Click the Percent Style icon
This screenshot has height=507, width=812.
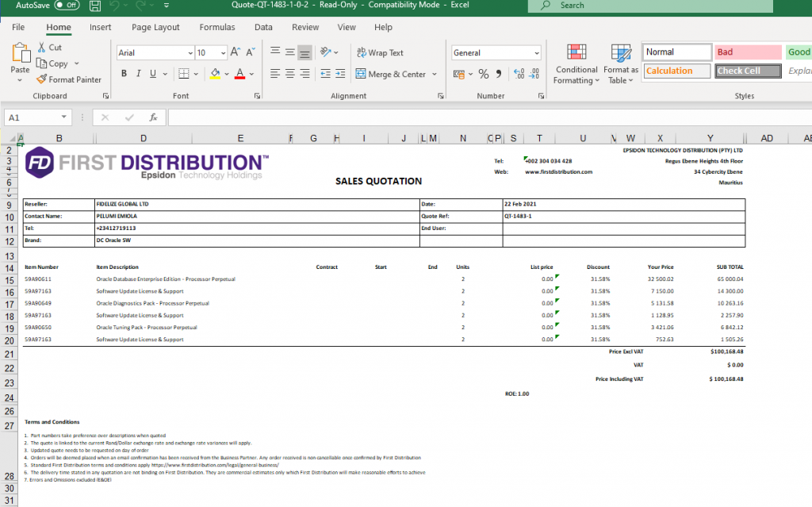(482, 74)
